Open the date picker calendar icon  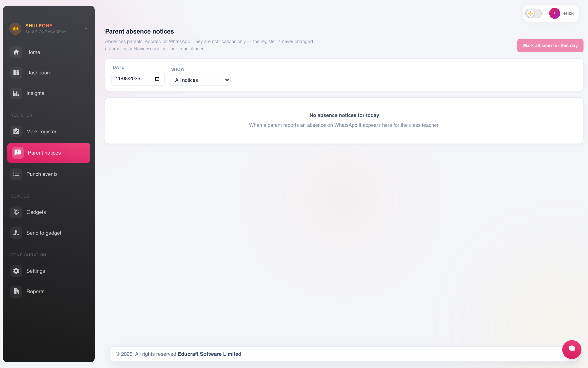point(157,79)
